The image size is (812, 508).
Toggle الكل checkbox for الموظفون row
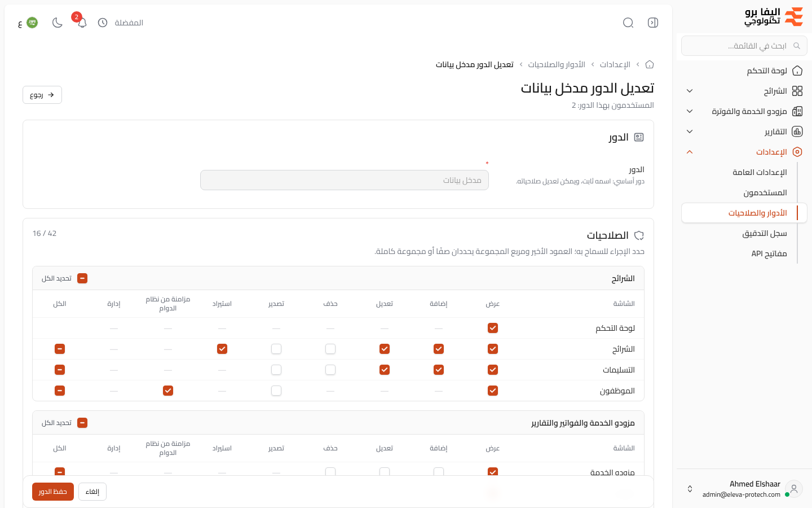(x=60, y=391)
